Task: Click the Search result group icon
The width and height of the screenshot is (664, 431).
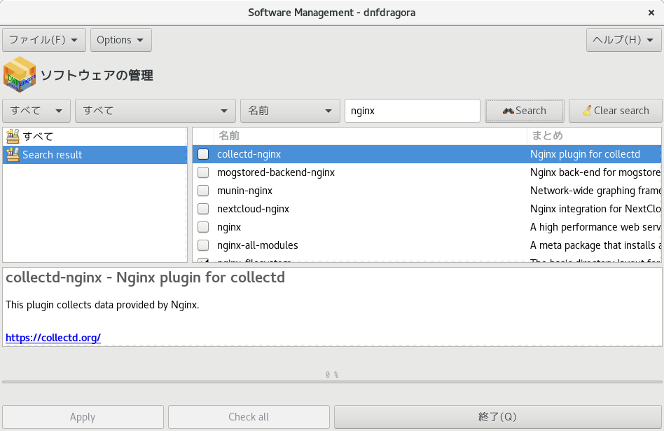Action: [x=13, y=155]
